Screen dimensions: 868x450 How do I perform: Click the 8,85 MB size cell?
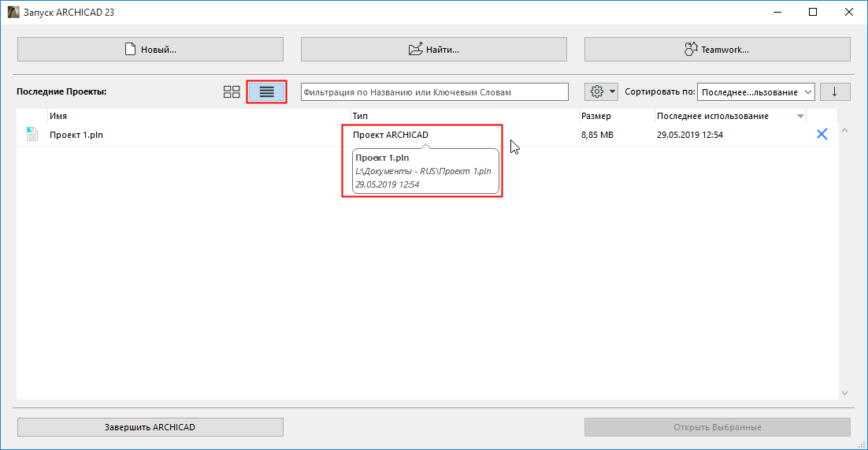coord(597,134)
